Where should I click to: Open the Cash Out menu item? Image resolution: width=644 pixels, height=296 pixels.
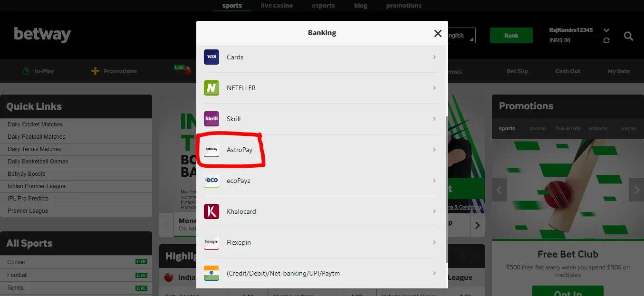(568, 71)
